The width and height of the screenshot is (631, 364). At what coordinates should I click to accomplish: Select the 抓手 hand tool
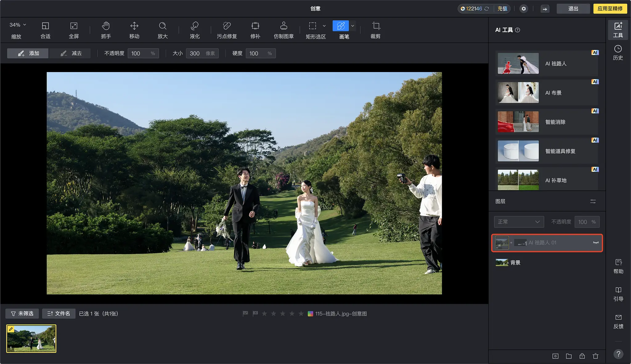106,30
